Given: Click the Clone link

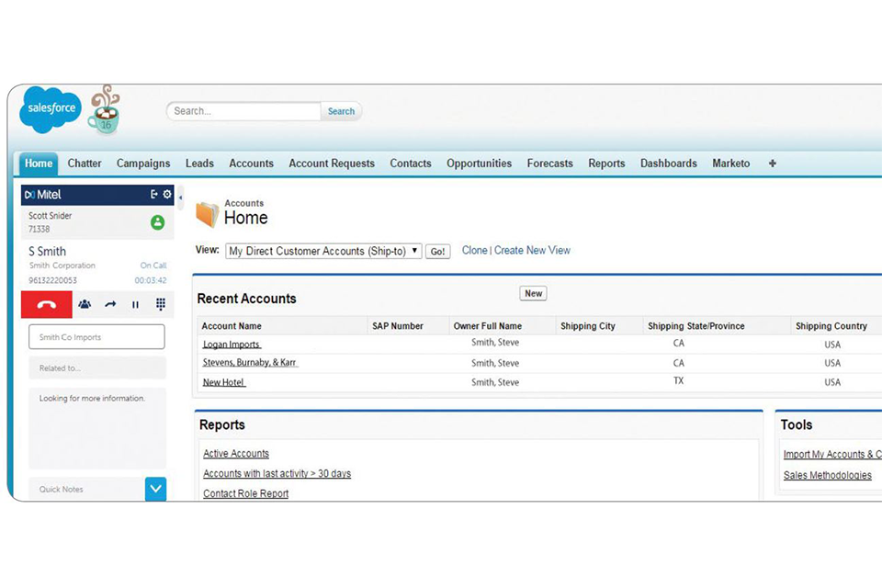Looking at the screenshot, I should (x=475, y=251).
